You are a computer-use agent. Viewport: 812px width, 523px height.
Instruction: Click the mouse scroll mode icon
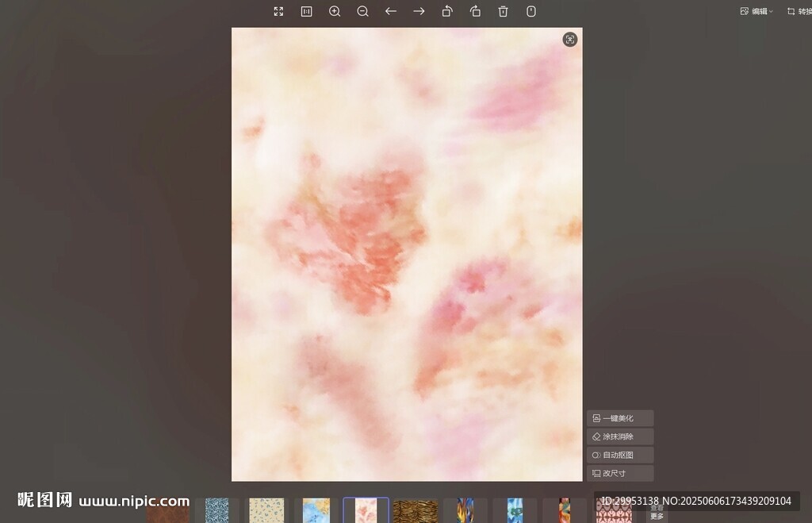pos(530,11)
